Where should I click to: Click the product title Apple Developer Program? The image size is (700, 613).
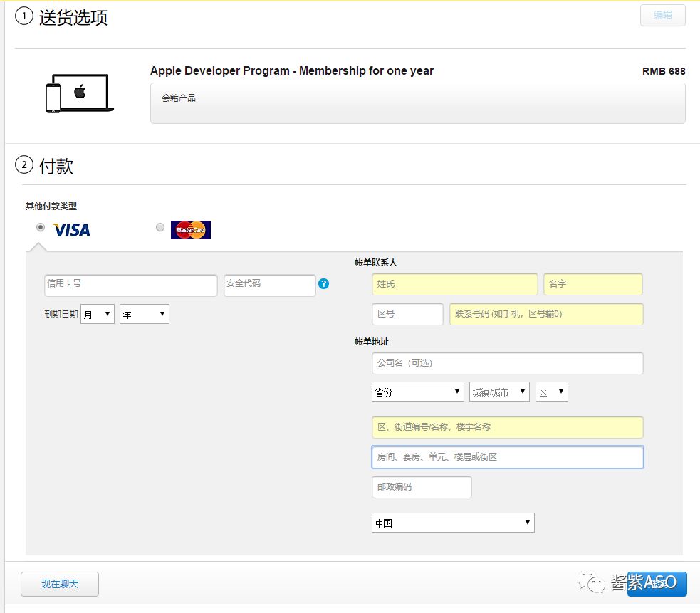(291, 71)
